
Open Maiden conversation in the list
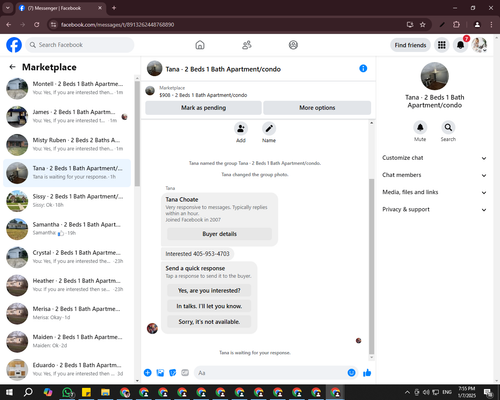(x=67, y=342)
